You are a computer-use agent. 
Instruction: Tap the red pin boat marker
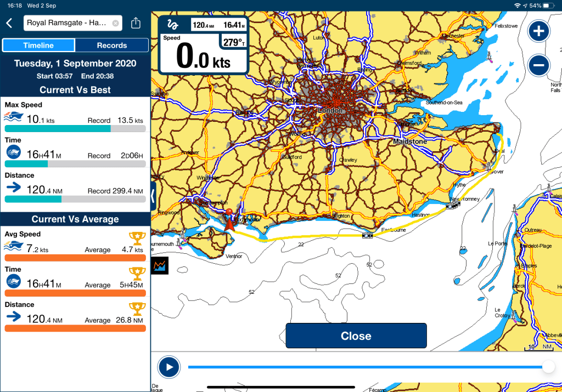(229, 219)
